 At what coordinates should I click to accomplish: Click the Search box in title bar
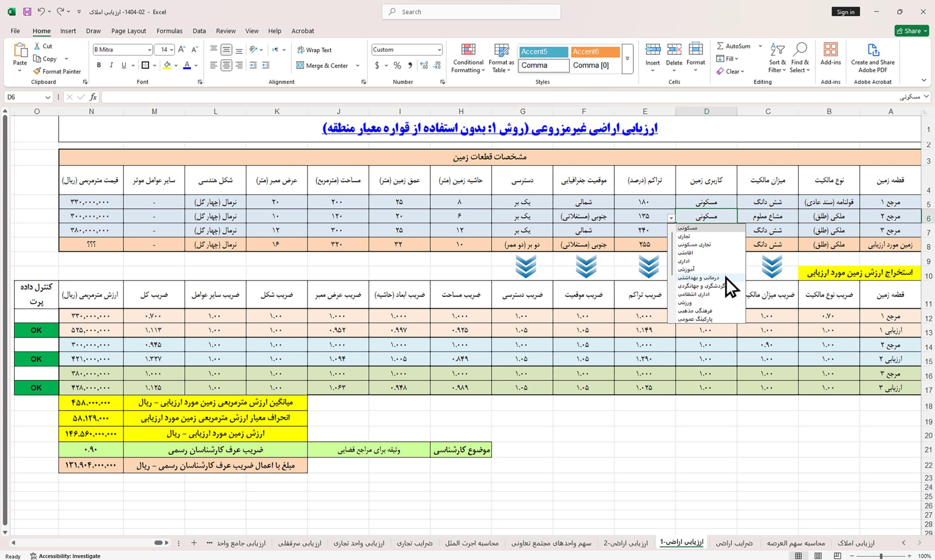(471, 12)
